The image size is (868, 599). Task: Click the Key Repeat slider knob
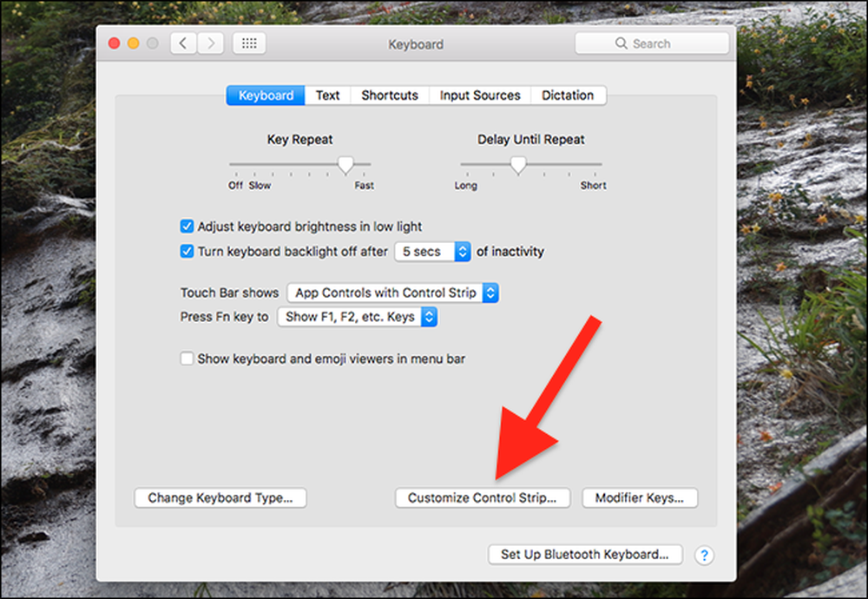(346, 164)
